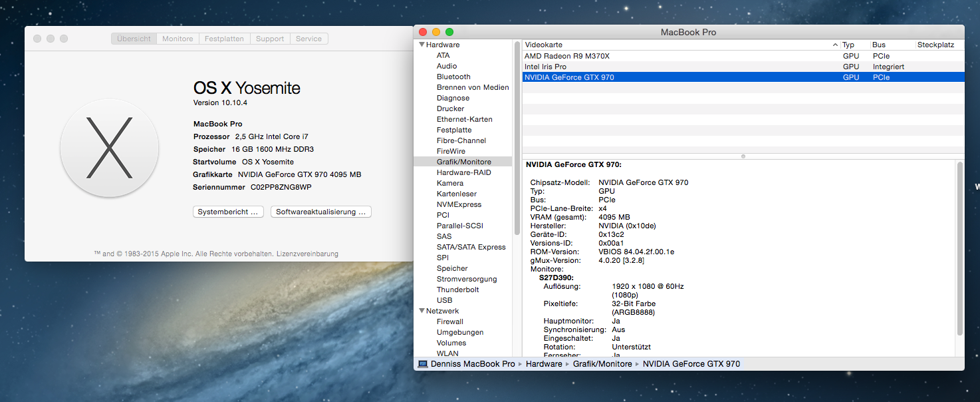Screen dimensions: 980x402
Task: Click the split pane divider handle
Action: tap(743, 156)
